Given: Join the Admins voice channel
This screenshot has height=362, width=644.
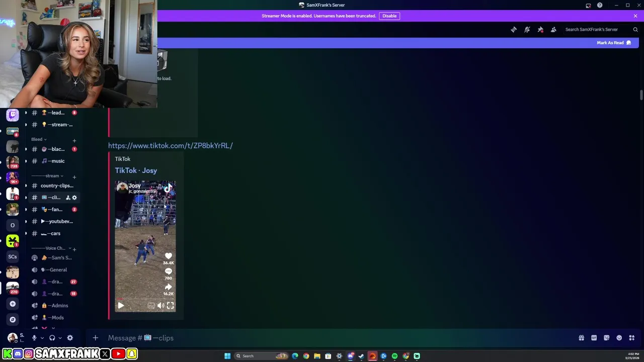Looking at the screenshot, I should 54,306.
